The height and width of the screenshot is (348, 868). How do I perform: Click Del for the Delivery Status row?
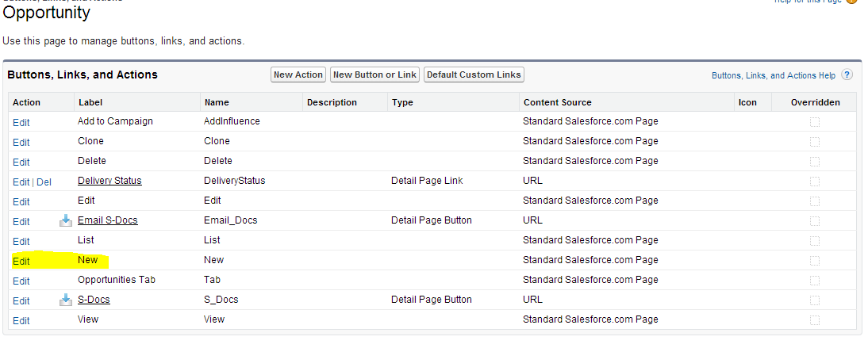[44, 182]
